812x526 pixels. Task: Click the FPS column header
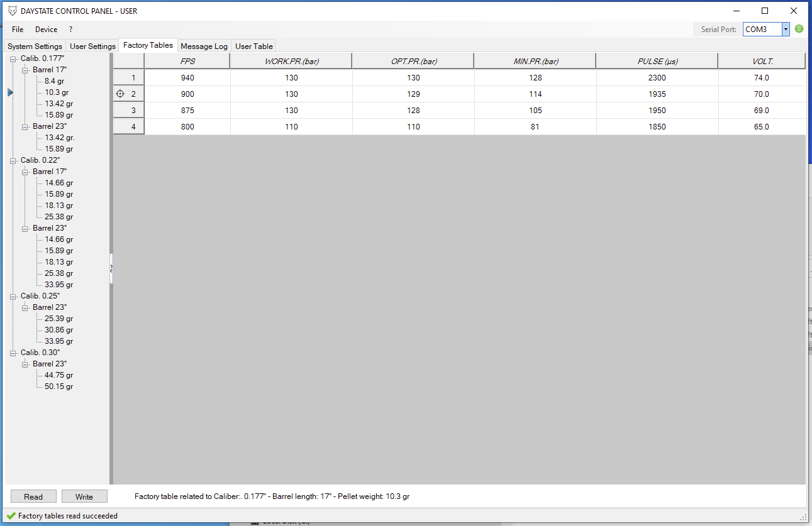click(187, 61)
